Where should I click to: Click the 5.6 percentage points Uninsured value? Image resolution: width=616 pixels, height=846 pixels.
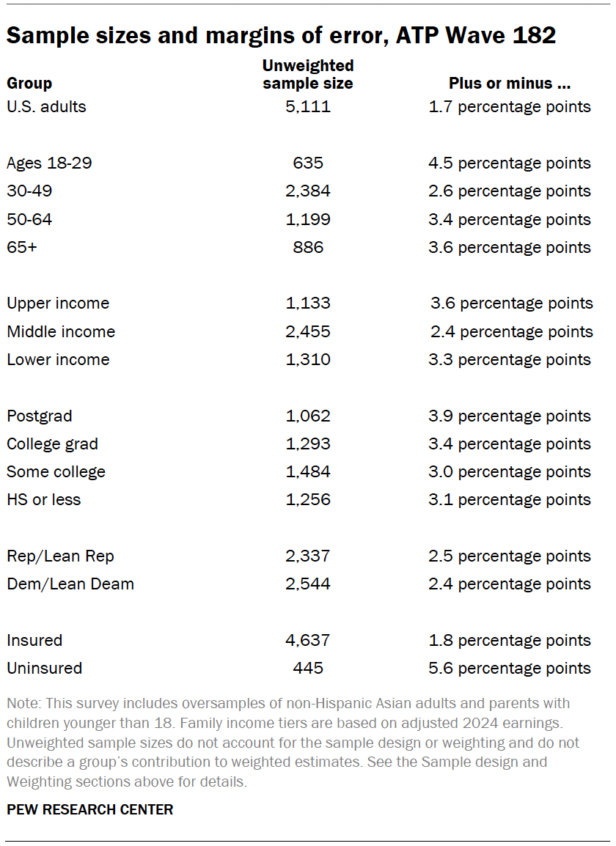click(510, 669)
